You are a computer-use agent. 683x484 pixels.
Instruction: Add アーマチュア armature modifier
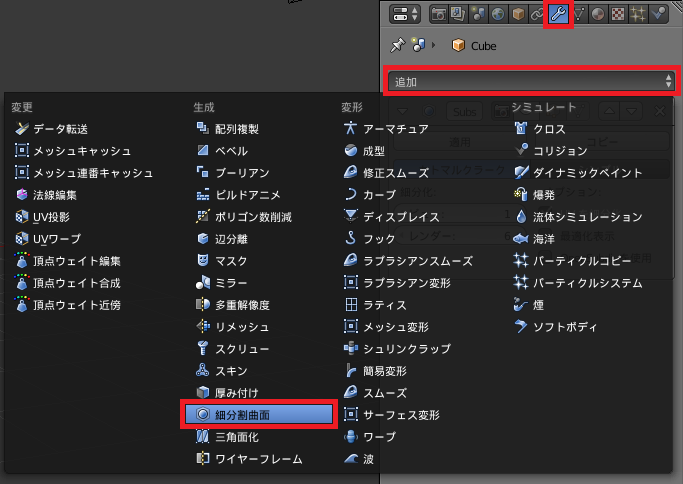tap(386, 129)
